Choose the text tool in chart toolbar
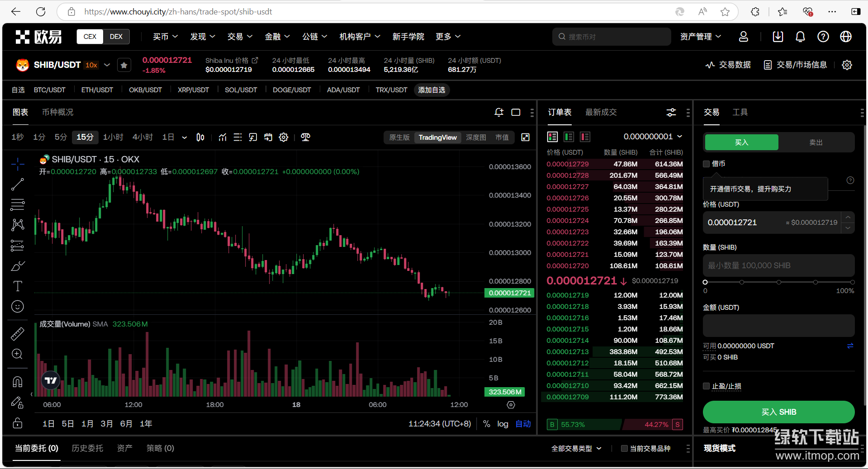The width and height of the screenshot is (868, 469). click(17, 286)
